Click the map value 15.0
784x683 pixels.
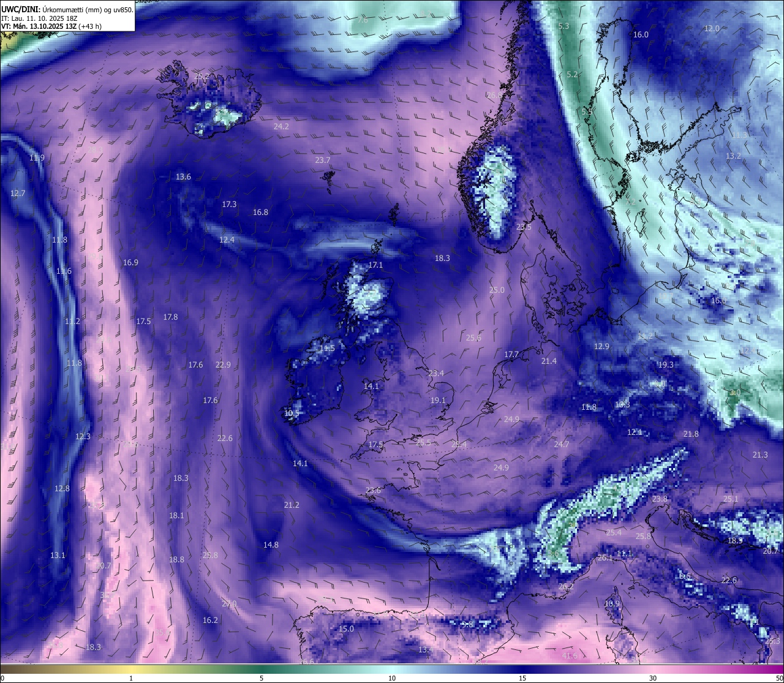(346, 628)
